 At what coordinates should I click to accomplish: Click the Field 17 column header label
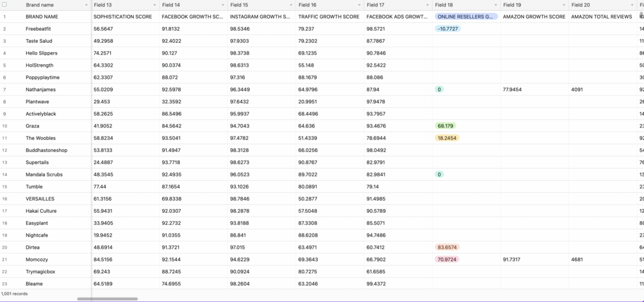376,5
